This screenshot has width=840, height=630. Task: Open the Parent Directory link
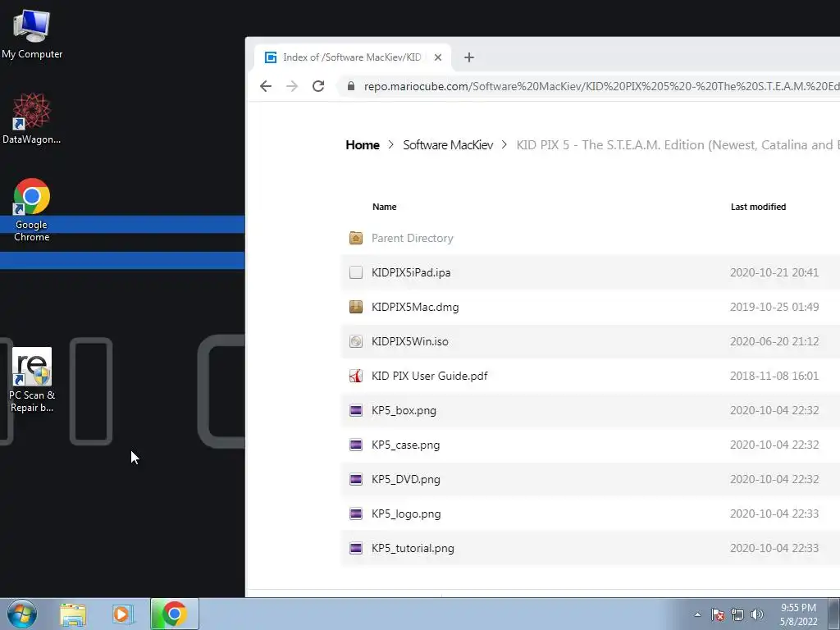point(413,238)
